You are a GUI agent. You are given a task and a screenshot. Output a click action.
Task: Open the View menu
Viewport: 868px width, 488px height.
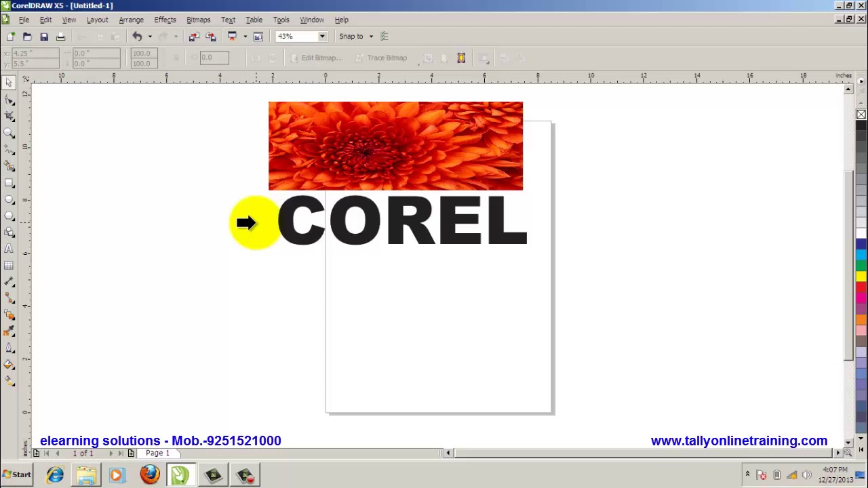69,20
